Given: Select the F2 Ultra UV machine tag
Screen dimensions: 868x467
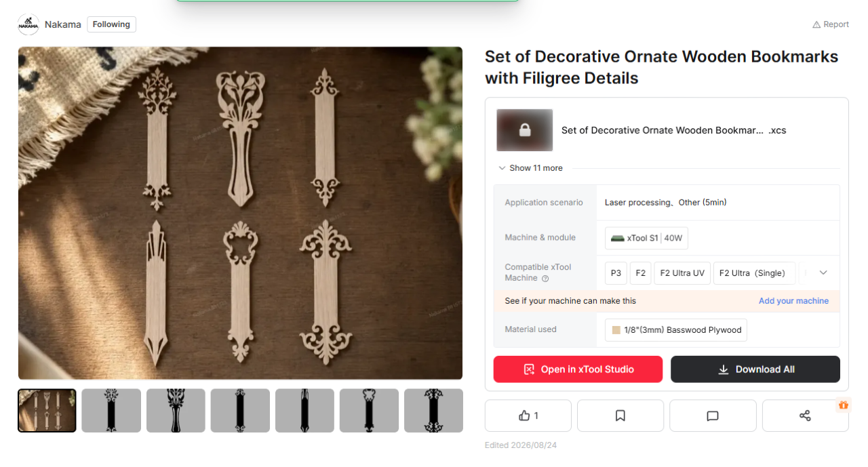Looking at the screenshot, I should (x=682, y=273).
